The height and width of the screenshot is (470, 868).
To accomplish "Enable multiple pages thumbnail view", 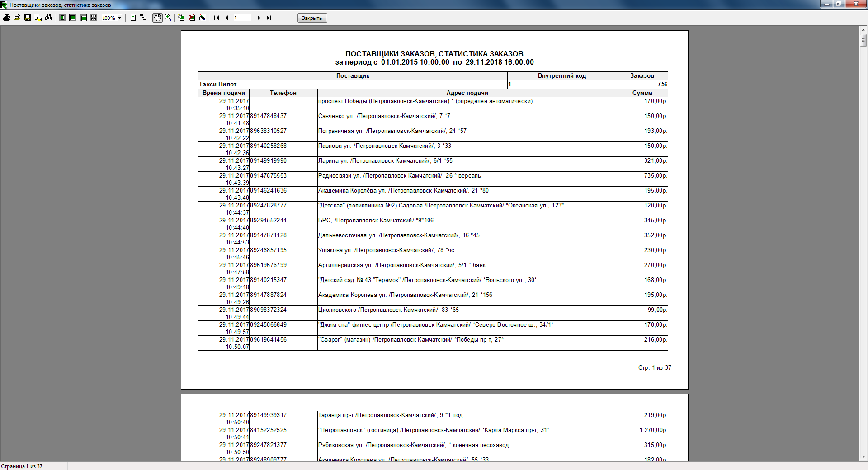I will coord(94,18).
